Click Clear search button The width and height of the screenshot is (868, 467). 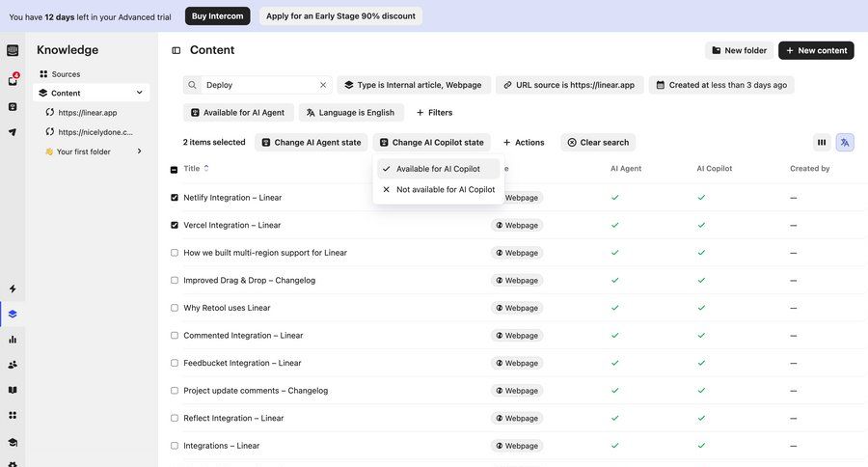pos(598,143)
